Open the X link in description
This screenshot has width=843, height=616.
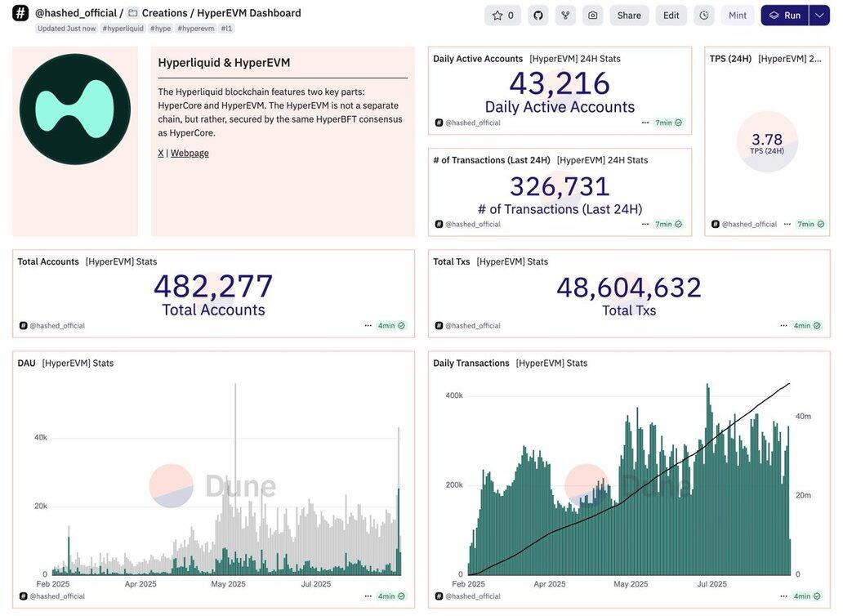[161, 154]
